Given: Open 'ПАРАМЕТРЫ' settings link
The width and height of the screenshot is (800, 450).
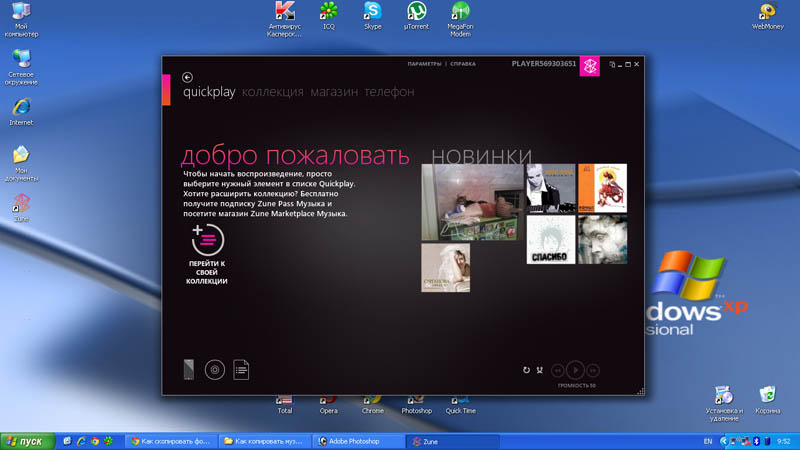Looking at the screenshot, I should pyautogui.click(x=424, y=64).
